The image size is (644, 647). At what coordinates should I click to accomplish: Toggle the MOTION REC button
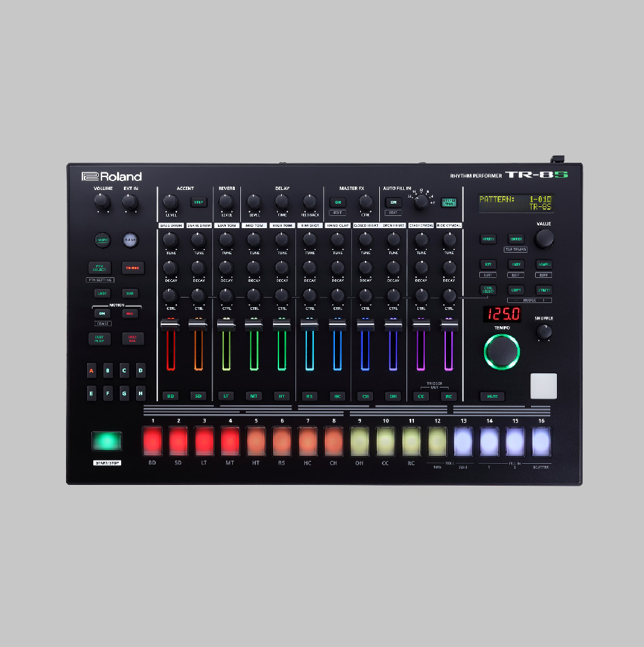coord(130,313)
